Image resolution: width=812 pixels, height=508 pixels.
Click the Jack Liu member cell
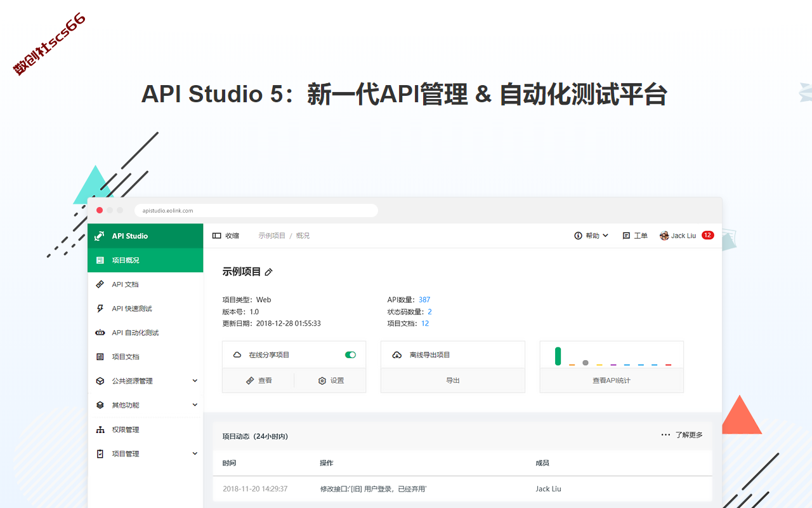click(x=548, y=489)
